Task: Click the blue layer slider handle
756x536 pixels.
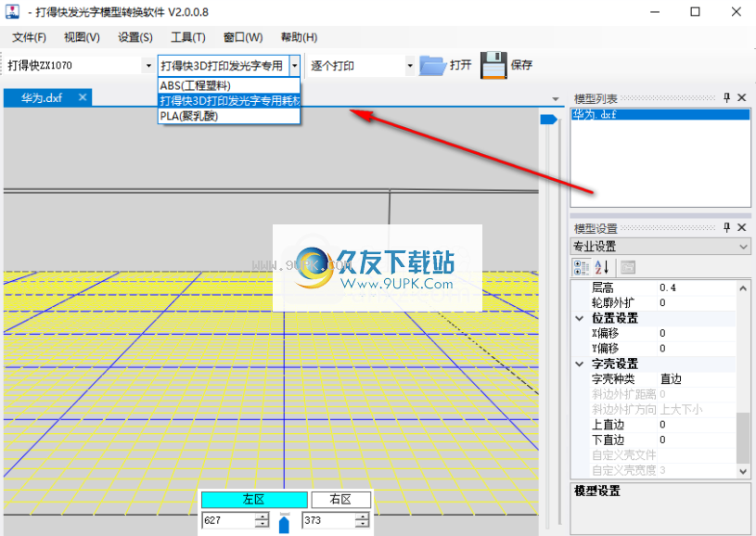Action: pyautogui.click(x=548, y=119)
